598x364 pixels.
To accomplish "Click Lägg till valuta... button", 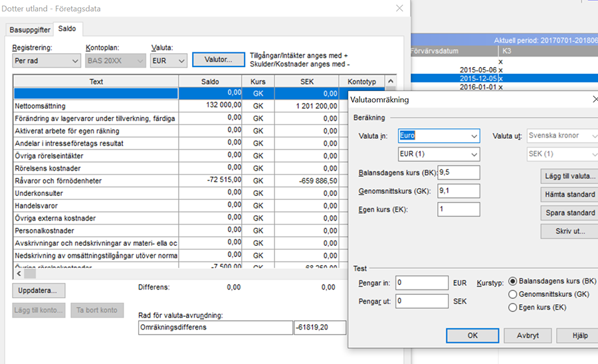I will pos(569,177).
